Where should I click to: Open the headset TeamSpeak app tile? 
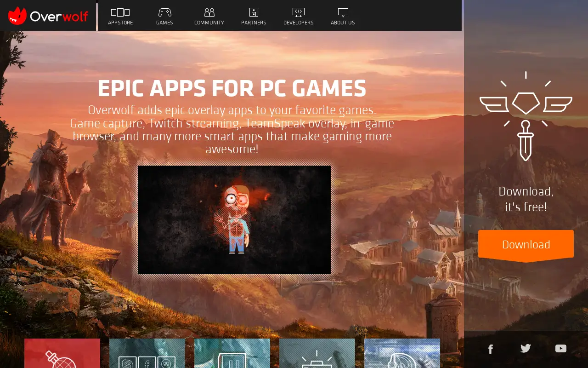(402, 353)
